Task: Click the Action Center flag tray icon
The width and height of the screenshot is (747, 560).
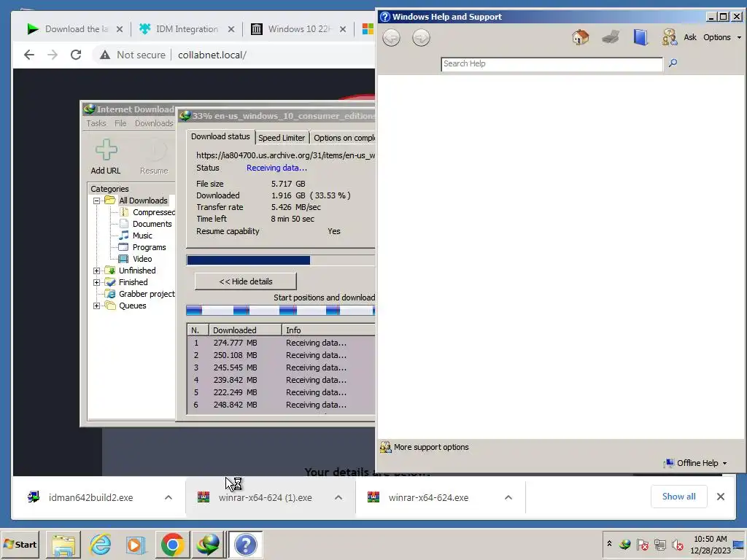Action: pyautogui.click(x=642, y=544)
